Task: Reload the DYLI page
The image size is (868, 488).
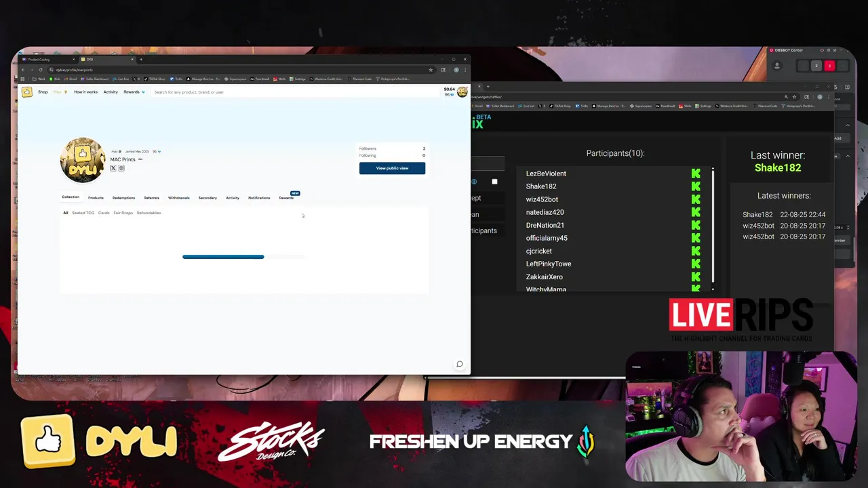Action: (x=41, y=70)
